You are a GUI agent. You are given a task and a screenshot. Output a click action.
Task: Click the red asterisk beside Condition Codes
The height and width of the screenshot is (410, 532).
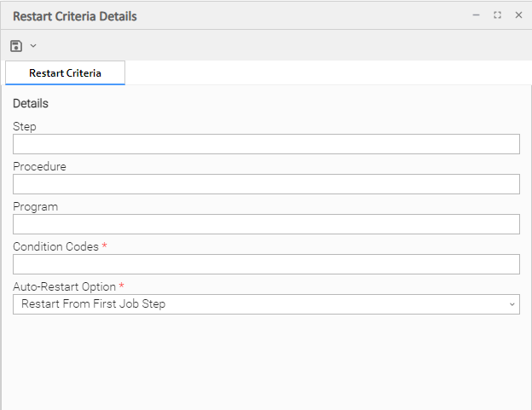pos(105,246)
